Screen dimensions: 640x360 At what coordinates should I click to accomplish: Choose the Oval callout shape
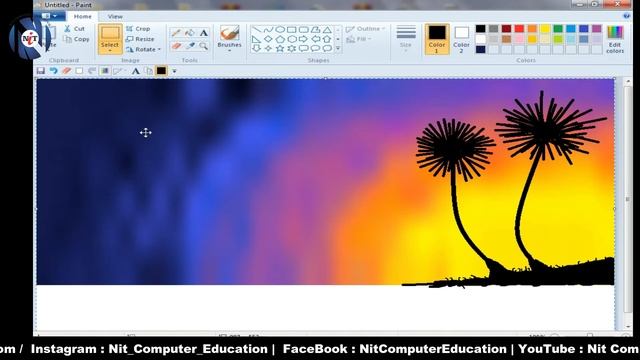click(x=315, y=48)
